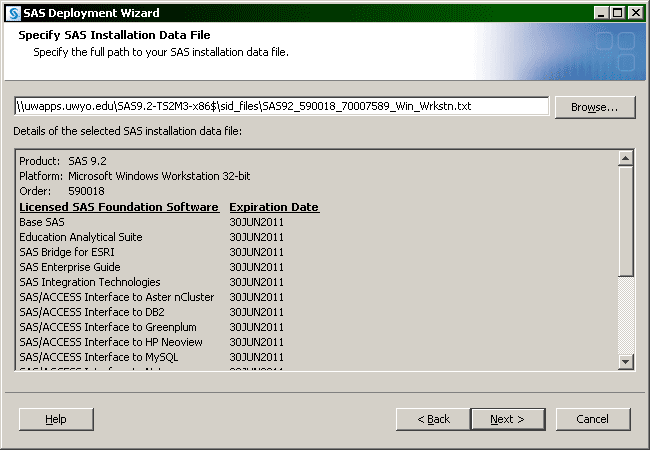Click the 30JUN2011 date beside SAS Enterprise Guide
The width and height of the screenshot is (650, 450).
[257, 267]
